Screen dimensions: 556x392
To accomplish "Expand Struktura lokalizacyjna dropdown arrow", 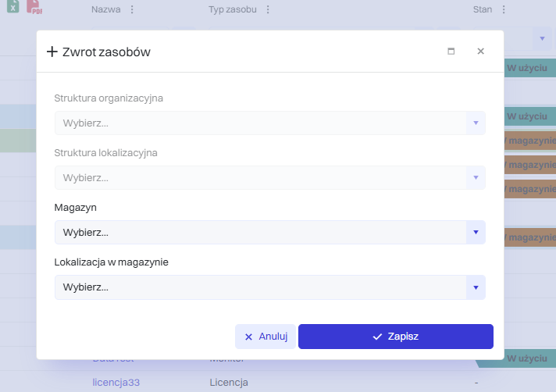I will (x=476, y=177).
